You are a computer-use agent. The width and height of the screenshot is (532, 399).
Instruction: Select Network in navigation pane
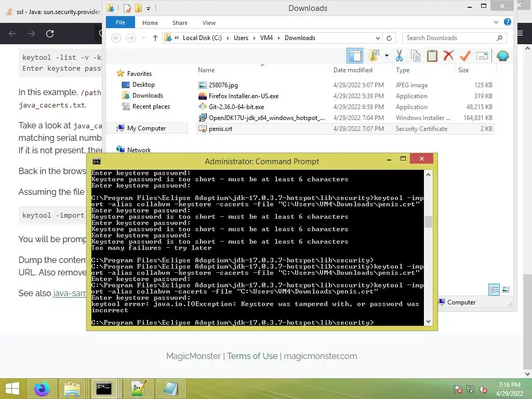(x=138, y=150)
